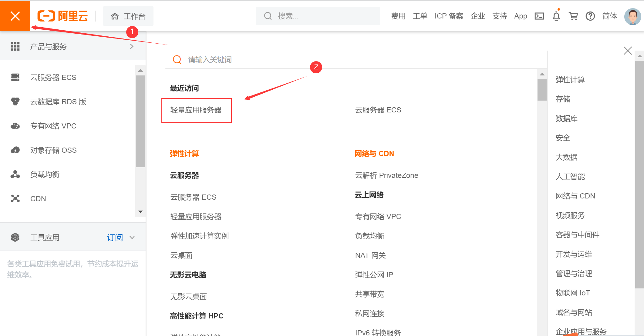Expand 产品与服务 chevron arrow
Image resolution: width=644 pixels, height=336 pixels.
click(132, 46)
